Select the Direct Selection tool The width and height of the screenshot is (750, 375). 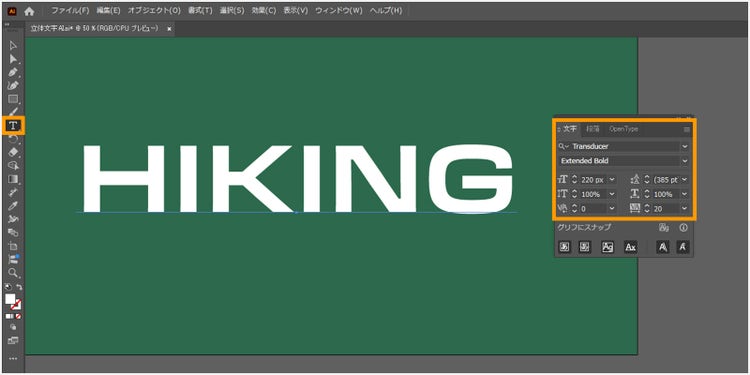tap(13, 59)
